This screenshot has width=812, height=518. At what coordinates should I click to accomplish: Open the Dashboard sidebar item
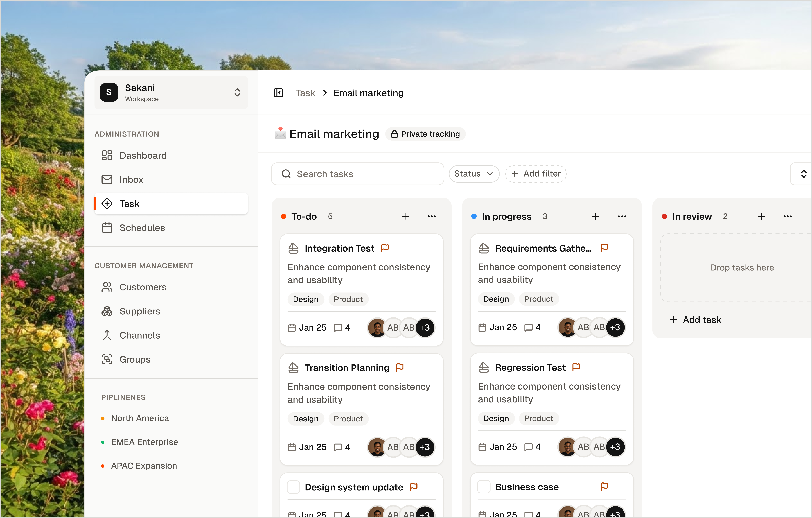pyautogui.click(x=171, y=155)
